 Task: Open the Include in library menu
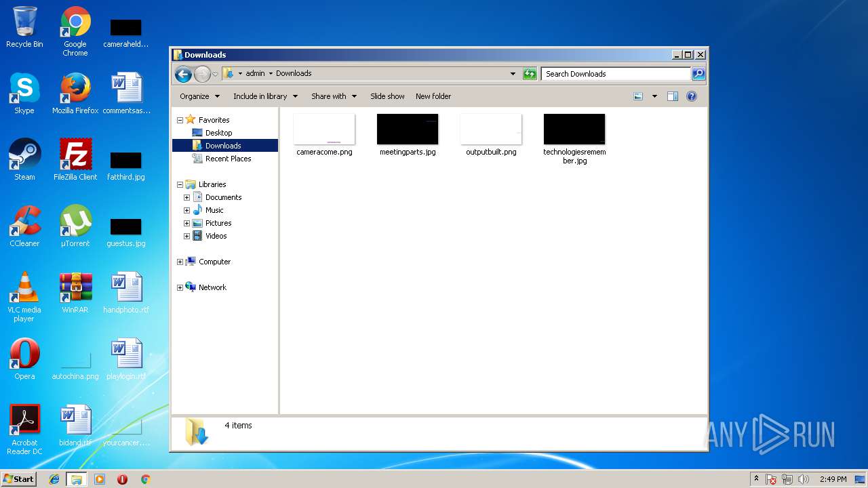coord(265,96)
